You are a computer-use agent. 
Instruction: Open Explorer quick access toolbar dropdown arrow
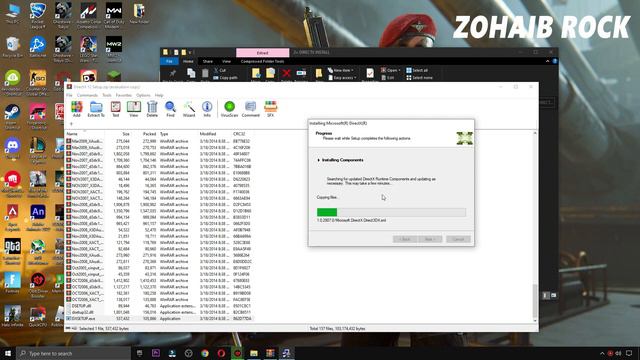[x=190, y=52]
